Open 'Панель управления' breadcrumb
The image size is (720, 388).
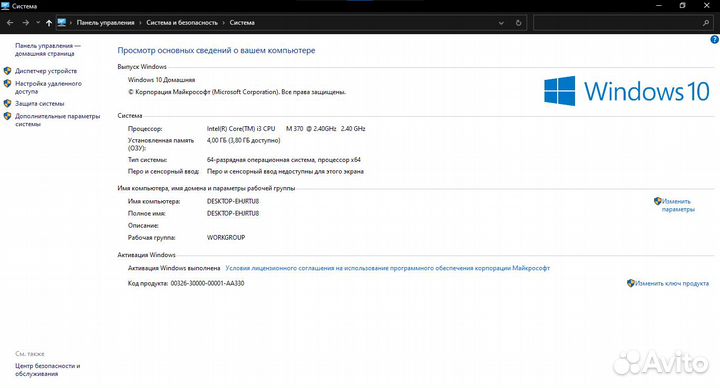(106, 22)
